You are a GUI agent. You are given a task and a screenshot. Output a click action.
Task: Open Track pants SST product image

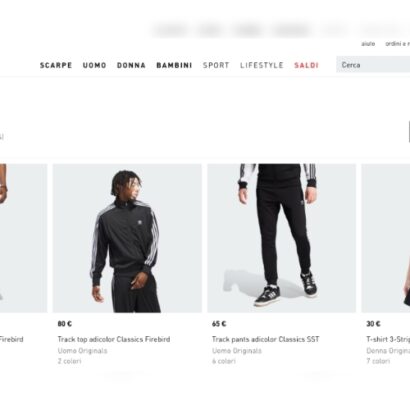pos(282,238)
